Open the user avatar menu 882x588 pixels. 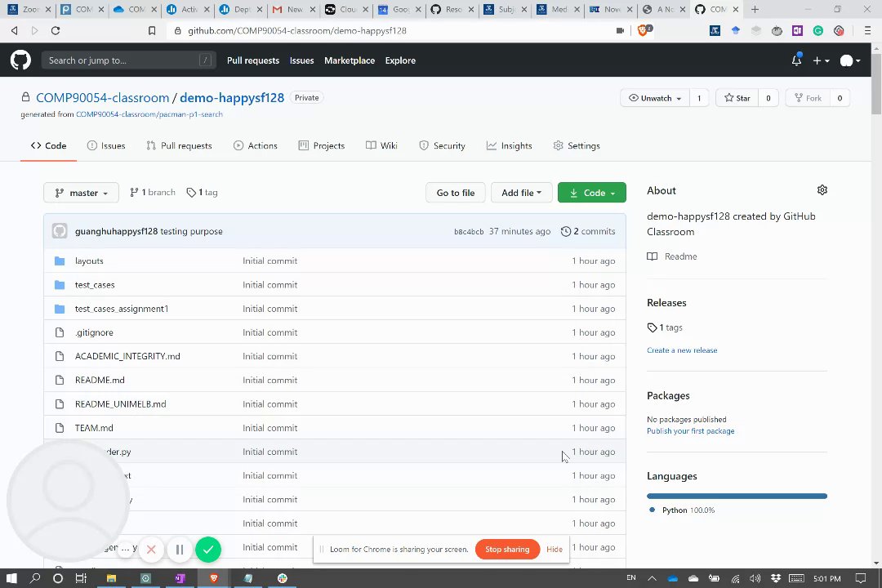pyautogui.click(x=850, y=60)
